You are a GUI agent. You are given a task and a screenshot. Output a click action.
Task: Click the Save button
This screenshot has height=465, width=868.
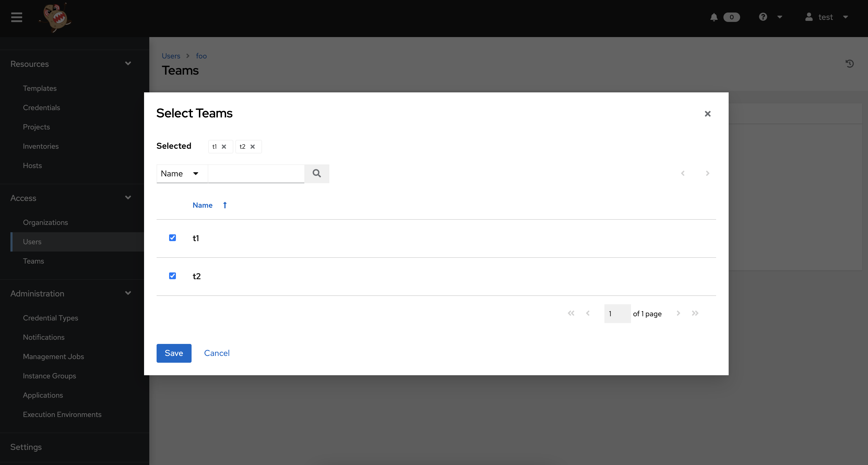click(174, 353)
